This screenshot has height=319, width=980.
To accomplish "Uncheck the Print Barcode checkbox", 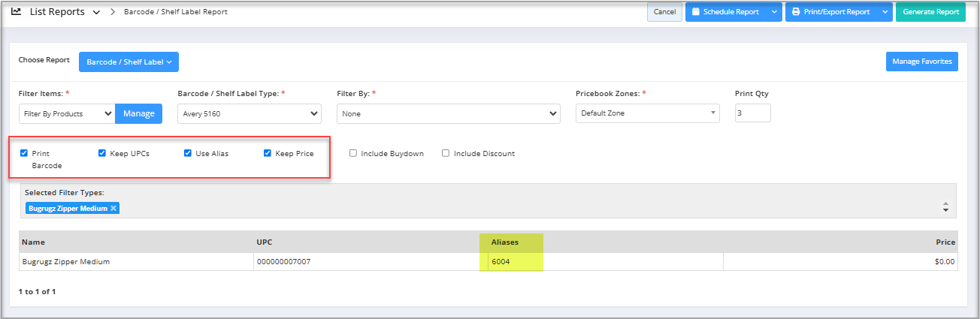I will click(x=24, y=153).
